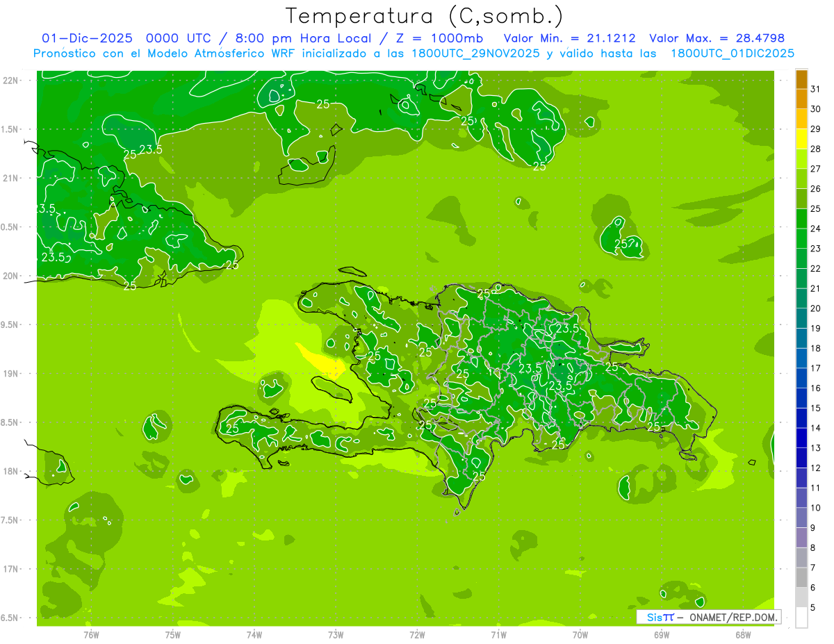This screenshot has width=834, height=644.
Task: Pick the green swatch between 23 and 24
Action: click(801, 239)
